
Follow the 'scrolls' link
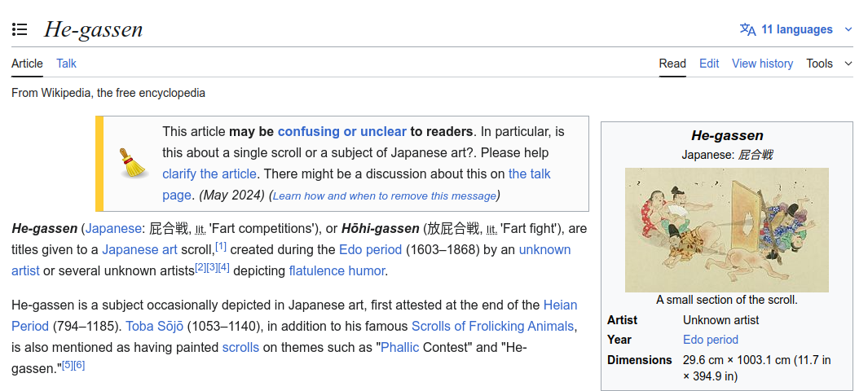[x=240, y=348]
